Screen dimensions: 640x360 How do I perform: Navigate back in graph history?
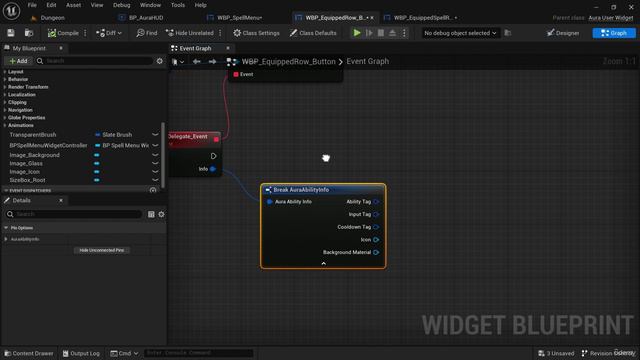196,62
